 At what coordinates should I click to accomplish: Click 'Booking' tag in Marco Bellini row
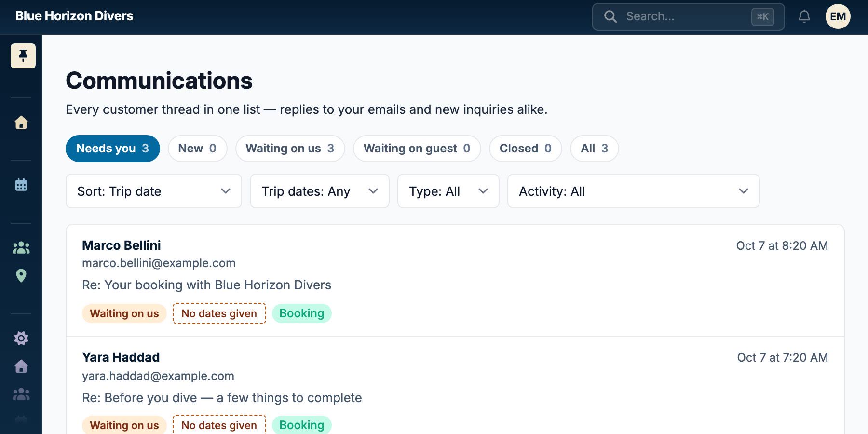(x=302, y=313)
